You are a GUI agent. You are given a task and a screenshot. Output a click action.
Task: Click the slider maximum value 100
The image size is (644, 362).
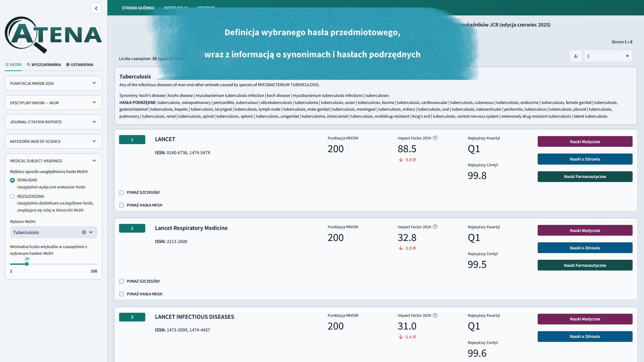pos(94,271)
